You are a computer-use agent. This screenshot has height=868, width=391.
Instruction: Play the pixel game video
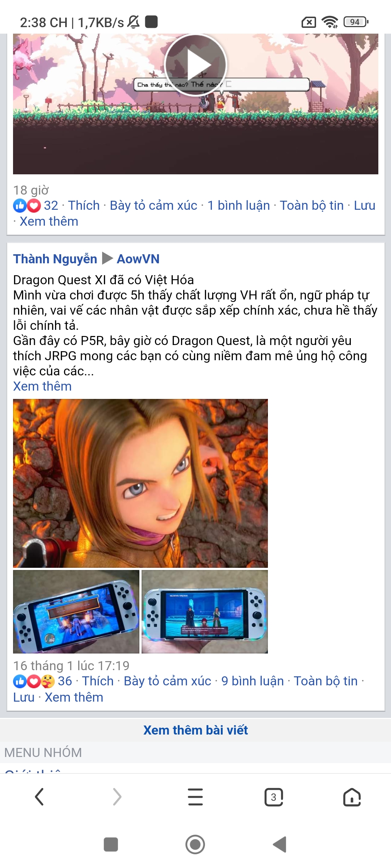tap(195, 65)
